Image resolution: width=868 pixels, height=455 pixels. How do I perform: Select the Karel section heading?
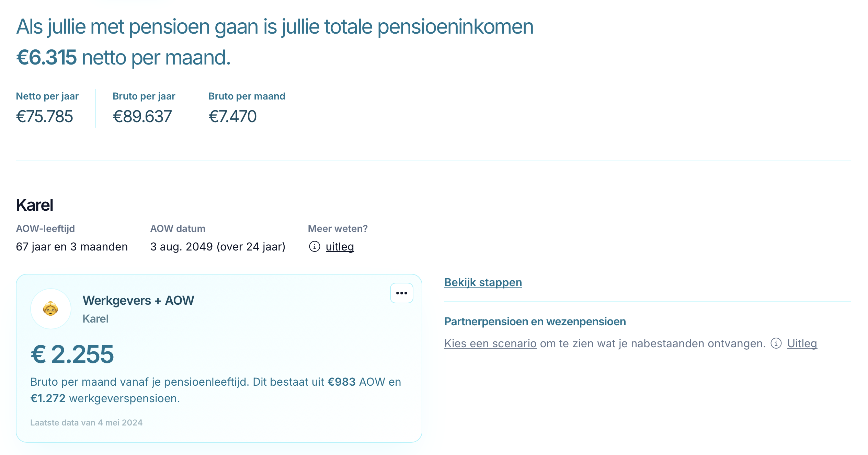point(34,205)
